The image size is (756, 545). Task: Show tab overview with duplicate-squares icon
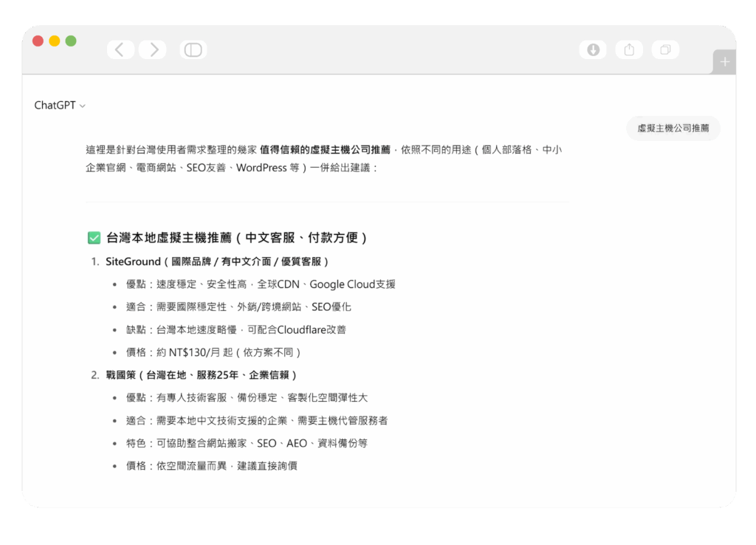[x=665, y=49]
